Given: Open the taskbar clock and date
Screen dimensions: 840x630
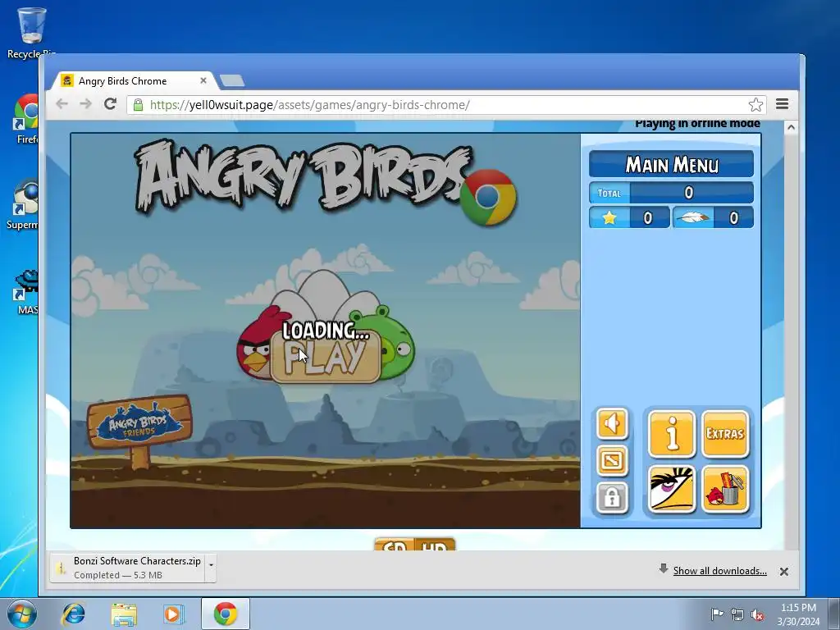Looking at the screenshot, I should pyautogui.click(x=798, y=614).
